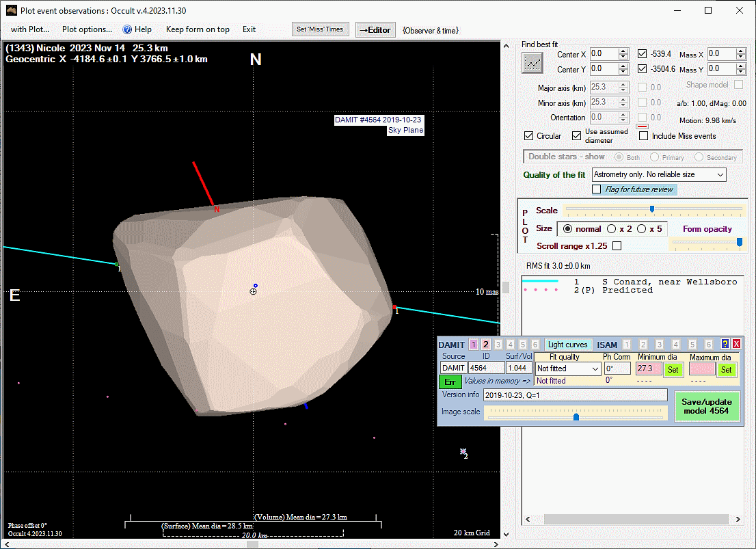Open the blue Help question mark icon
Image resolution: width=756 pixels, height=549 pixels.
127,29
